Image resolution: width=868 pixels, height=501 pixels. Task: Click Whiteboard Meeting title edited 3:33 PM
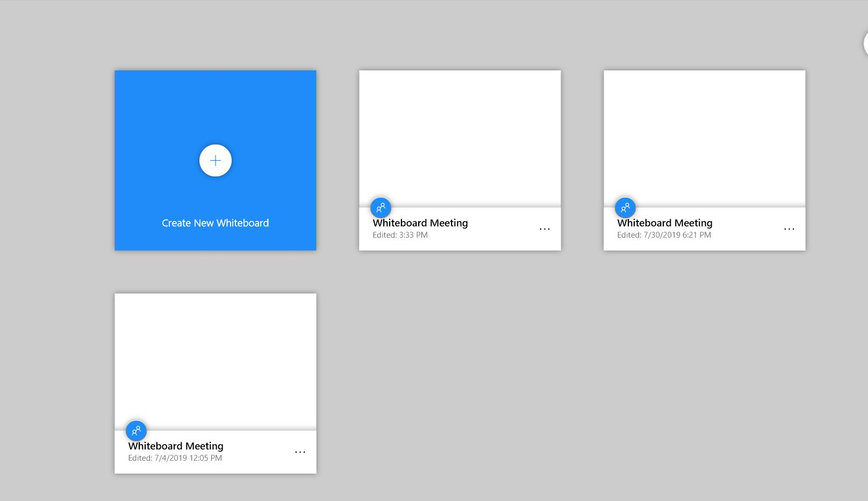tap(420, 223)
